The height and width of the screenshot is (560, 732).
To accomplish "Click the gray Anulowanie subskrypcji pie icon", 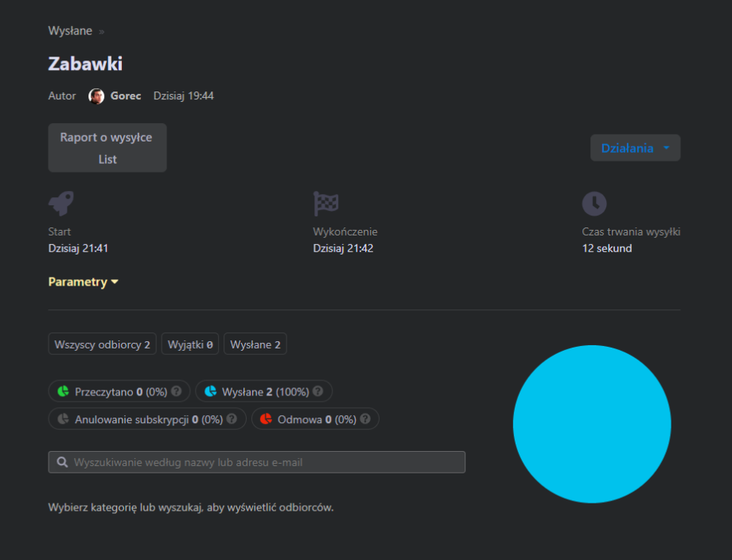I will pos(64,419).
